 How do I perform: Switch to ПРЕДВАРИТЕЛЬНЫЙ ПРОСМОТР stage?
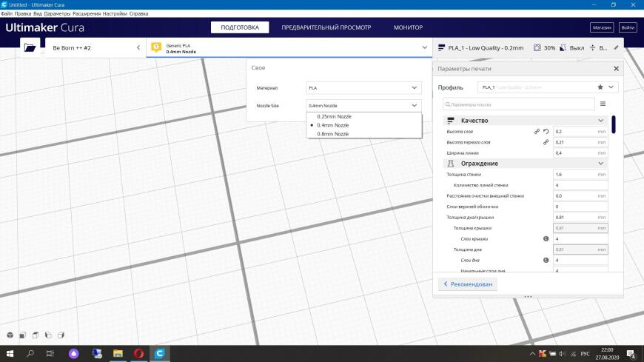(326, 27)
